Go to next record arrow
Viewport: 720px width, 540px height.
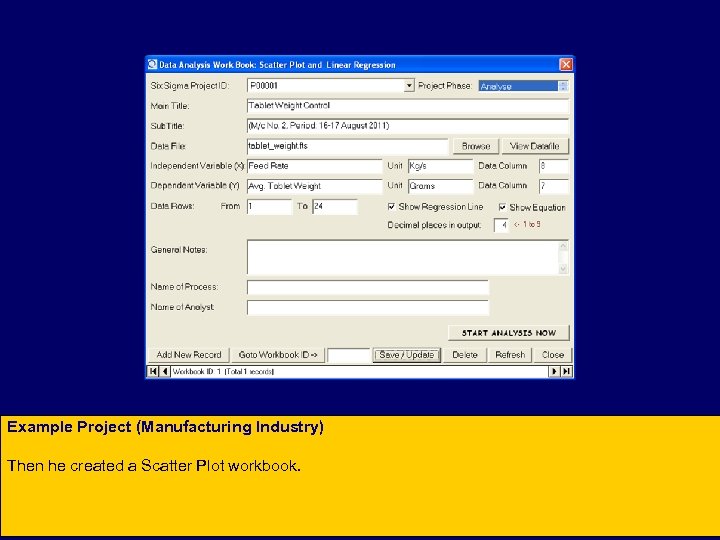click(x=555, y=371)
